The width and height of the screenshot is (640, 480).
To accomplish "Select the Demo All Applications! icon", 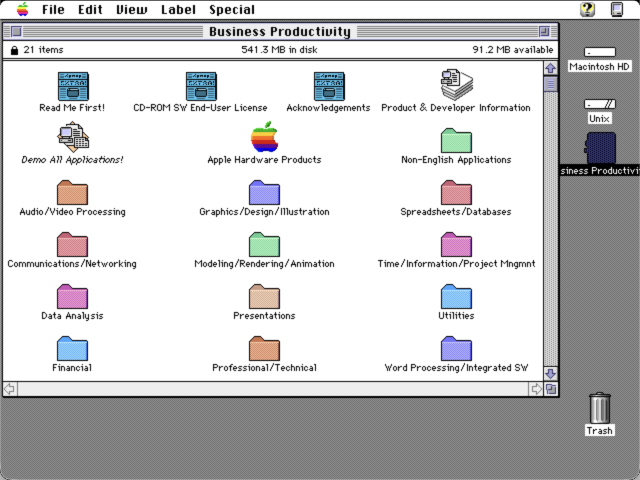I will 73,137.
